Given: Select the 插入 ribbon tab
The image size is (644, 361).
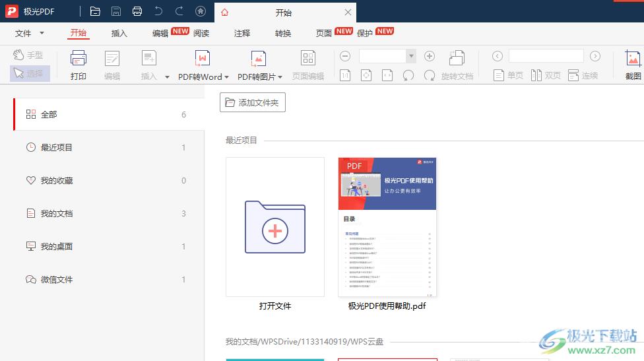Looking at the screenshot, I should pyautogui.click(x=119, y=33).
